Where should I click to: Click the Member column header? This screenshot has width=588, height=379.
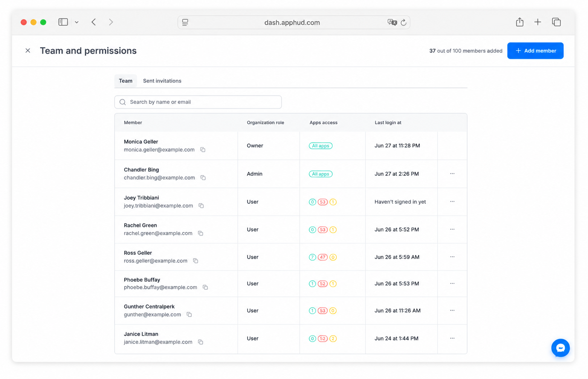[x=133, y=123]
